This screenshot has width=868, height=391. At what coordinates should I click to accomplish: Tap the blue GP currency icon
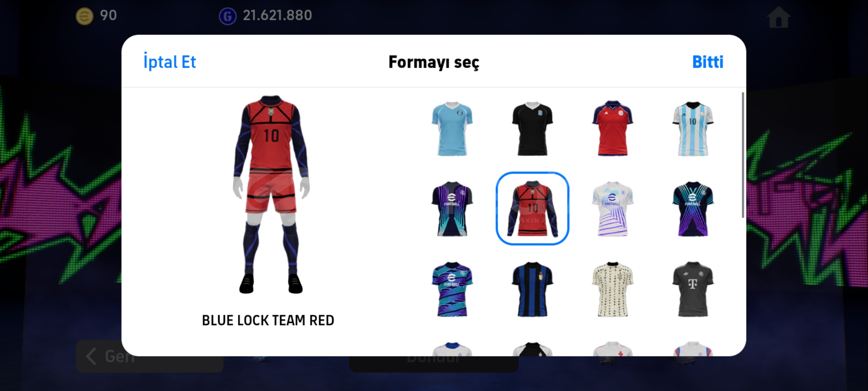[227, 16]
